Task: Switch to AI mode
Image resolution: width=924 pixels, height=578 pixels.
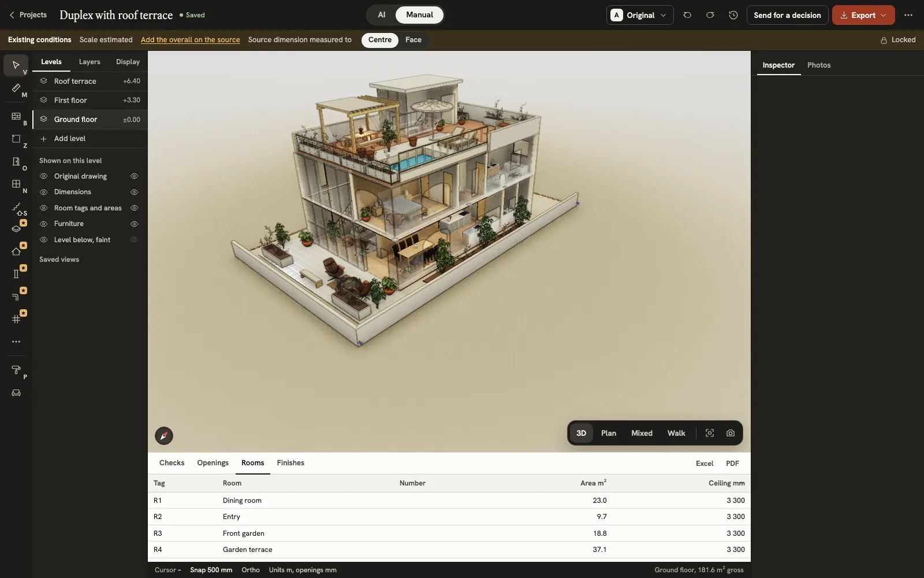Action: pos(382,15)
